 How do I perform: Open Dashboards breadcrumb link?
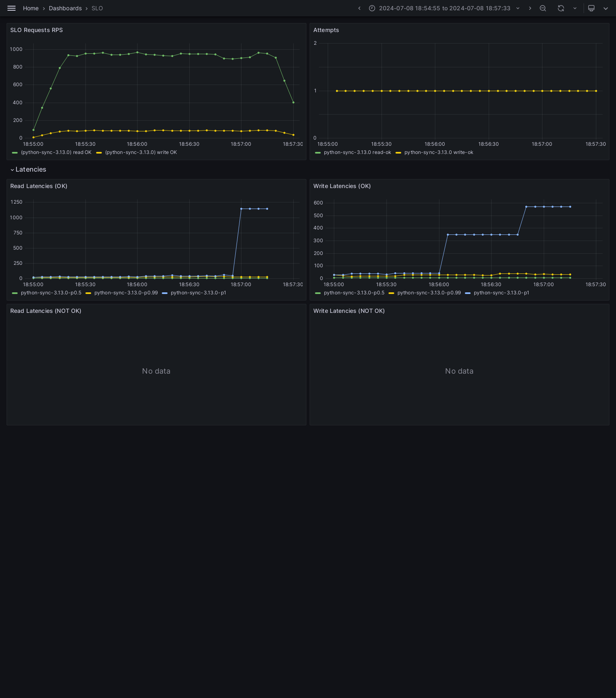coord(65,8)
